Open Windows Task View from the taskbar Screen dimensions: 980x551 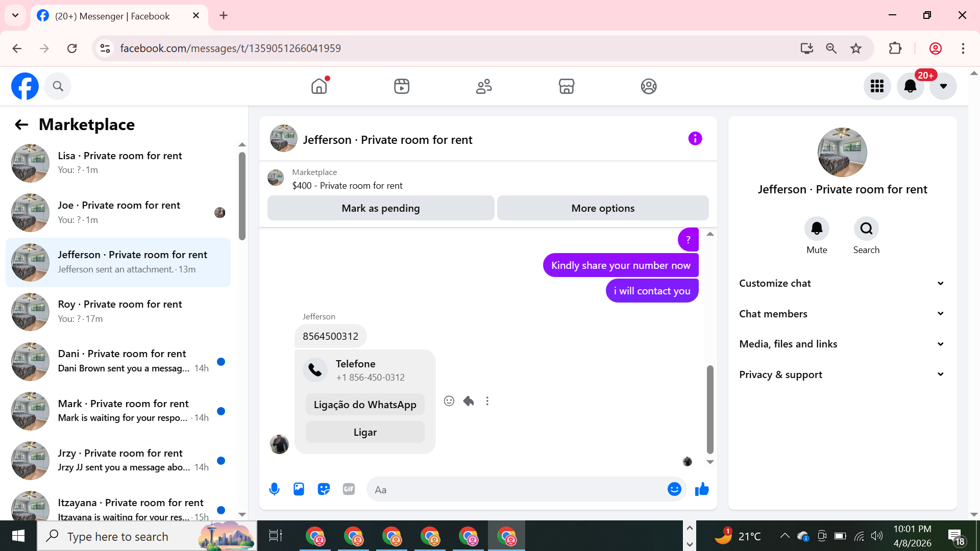click(x=275, y=536)
